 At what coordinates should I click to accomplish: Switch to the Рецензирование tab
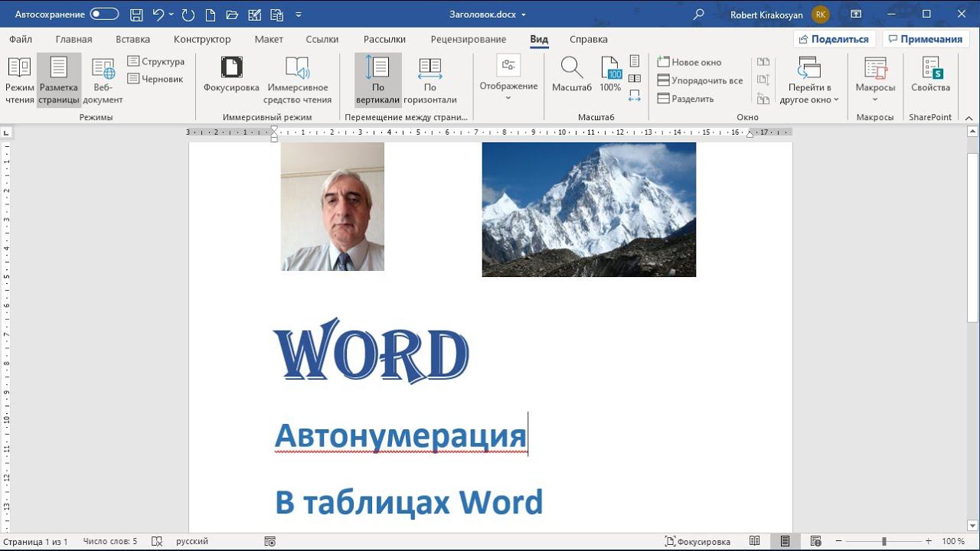pos(468,39)
